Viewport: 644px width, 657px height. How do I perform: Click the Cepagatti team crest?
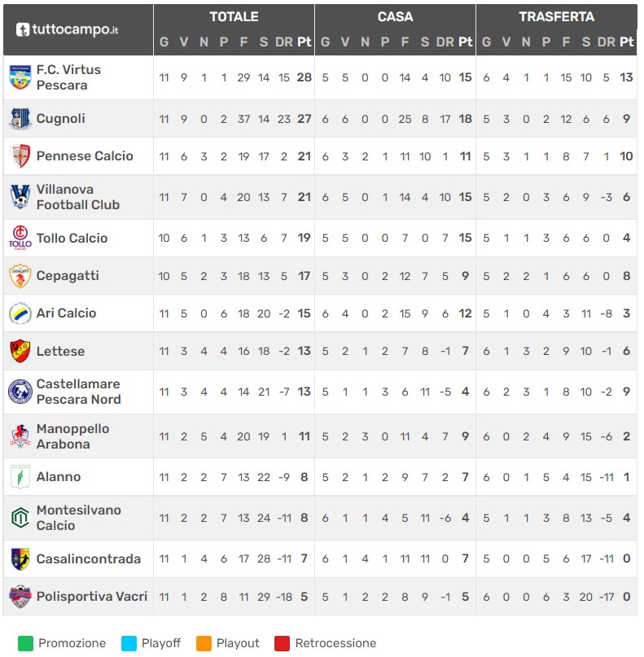point(20,276)
